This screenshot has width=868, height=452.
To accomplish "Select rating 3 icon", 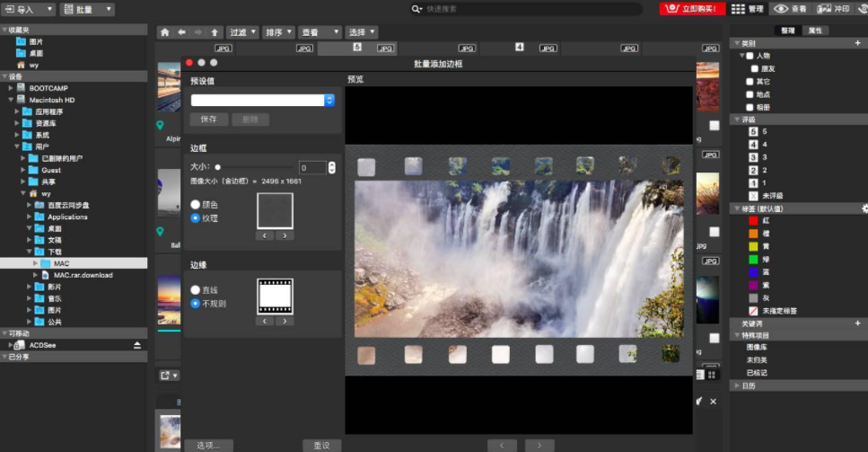I will point(753,157).
